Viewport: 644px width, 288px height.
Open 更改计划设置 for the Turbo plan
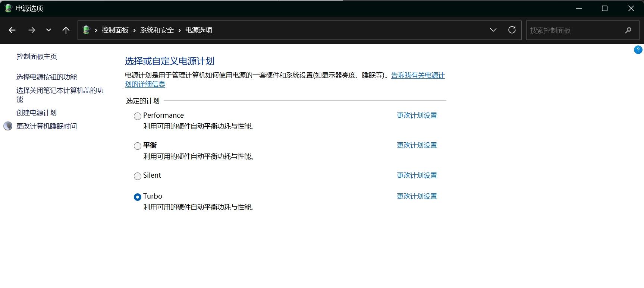pos(417,196)
